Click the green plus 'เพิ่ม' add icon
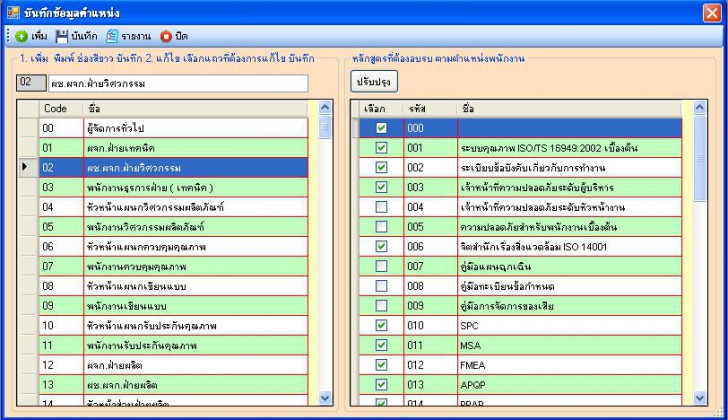The image size is (728, 420). coord(21,36)
